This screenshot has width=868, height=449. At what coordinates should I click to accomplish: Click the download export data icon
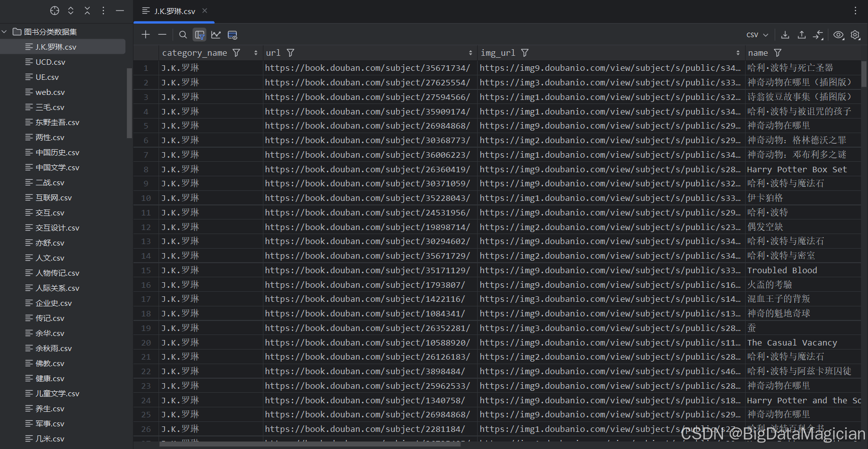click(x=785, y=35)
